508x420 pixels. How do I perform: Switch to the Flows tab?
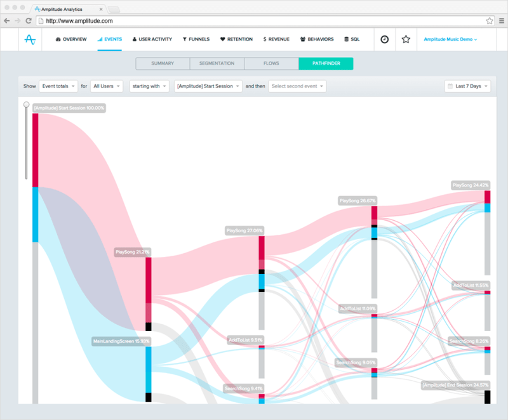[271, 63]
